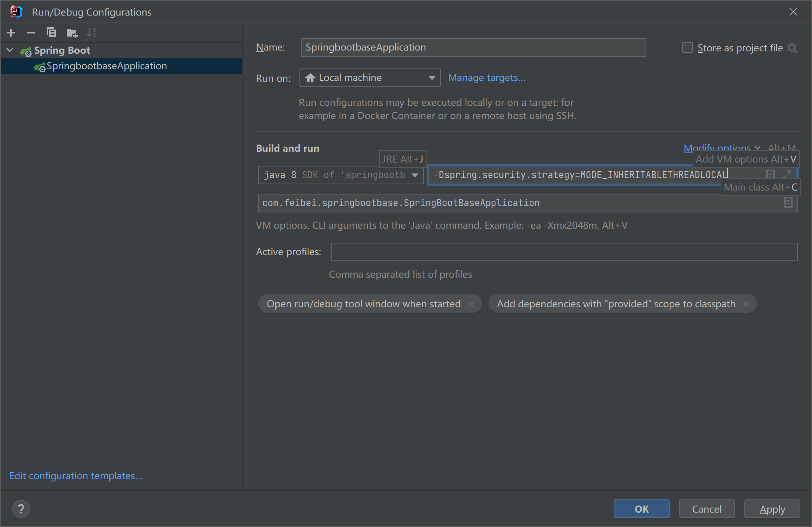Copy the selected configuration
Image resolution: width=812 pixels, height=527 pixels.
[x=51, y=33]
